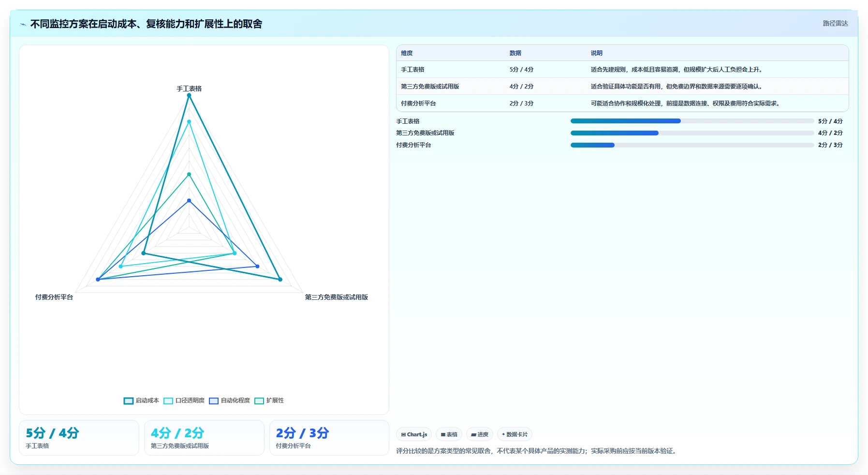Click the 数据卡片 tag chip

[515, 434]
